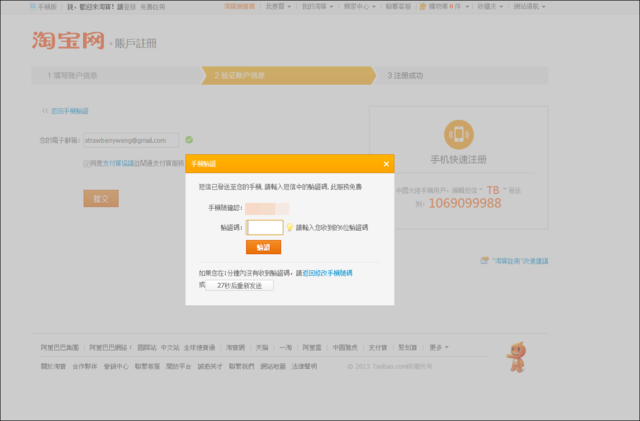The height and width of the screenshot is (421, 640).
Task: Open the 網站導航 dropdown
Action: tap(529, 7)
